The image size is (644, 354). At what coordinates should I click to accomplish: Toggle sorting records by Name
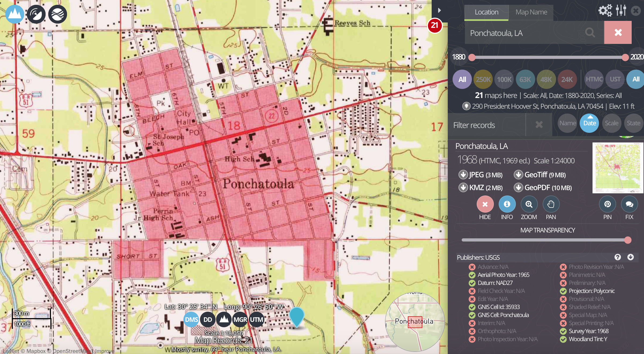[x=567, y=123]
